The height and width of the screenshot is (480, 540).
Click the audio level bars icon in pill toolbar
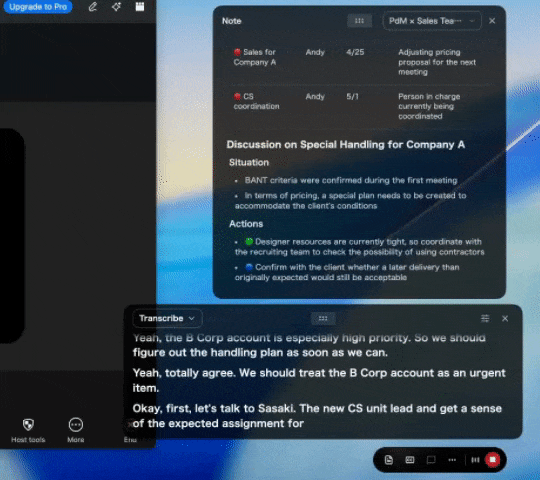click(x=475, y=460)
